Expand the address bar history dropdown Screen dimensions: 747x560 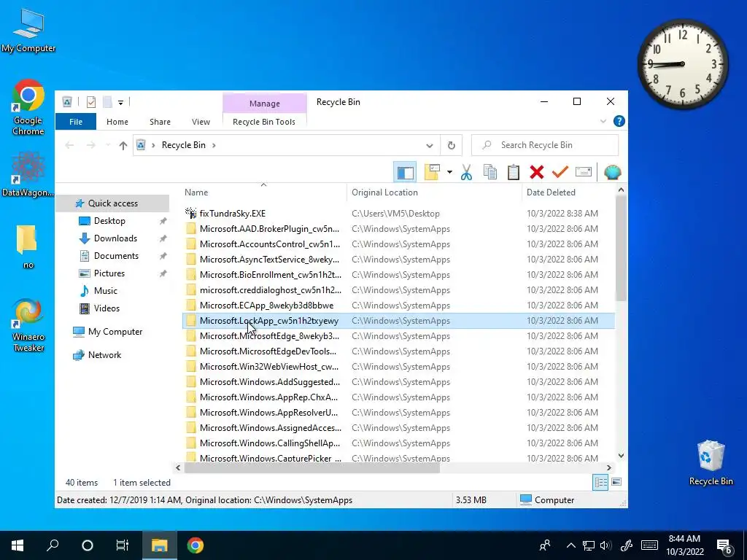(429, 145)
